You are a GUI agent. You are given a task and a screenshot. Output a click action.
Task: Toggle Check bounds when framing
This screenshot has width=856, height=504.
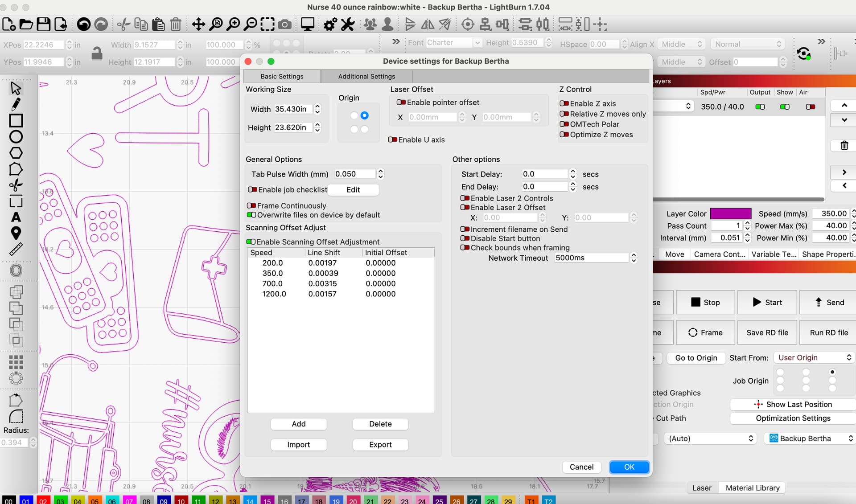[465, 247]
